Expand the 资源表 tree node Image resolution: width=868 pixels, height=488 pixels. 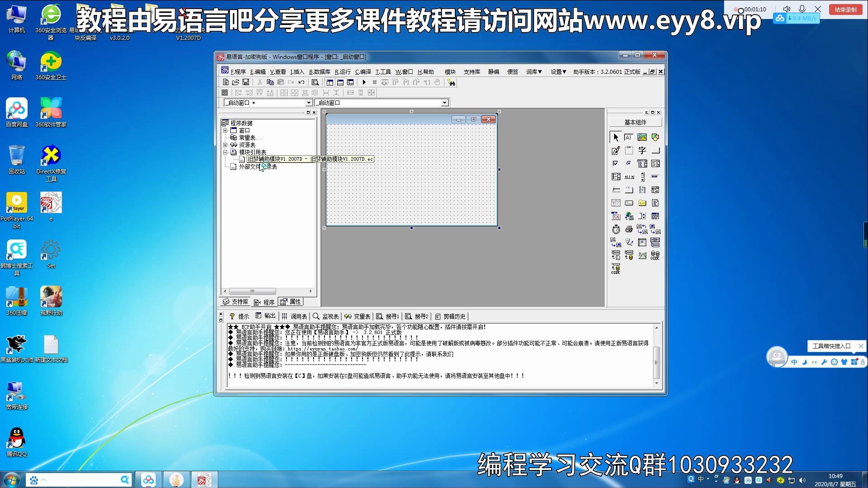pyautogui.click(x=225, y=145)
